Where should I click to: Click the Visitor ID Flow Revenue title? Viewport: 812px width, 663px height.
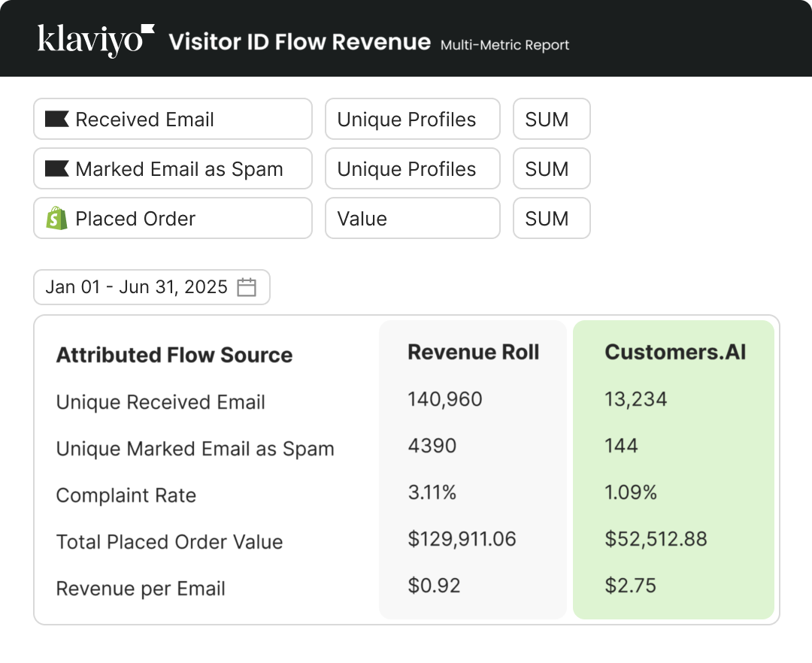[300, 42]
